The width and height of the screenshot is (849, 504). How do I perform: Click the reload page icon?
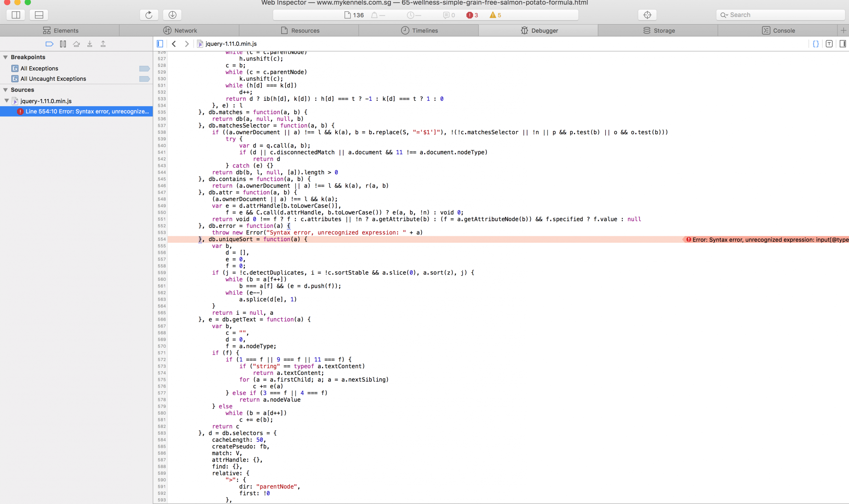tap(149, 15)
